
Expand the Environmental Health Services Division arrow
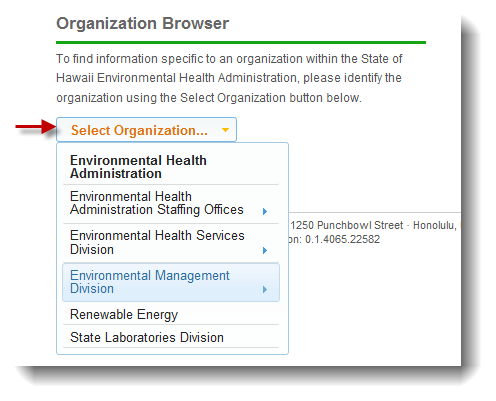click(265, 250)
